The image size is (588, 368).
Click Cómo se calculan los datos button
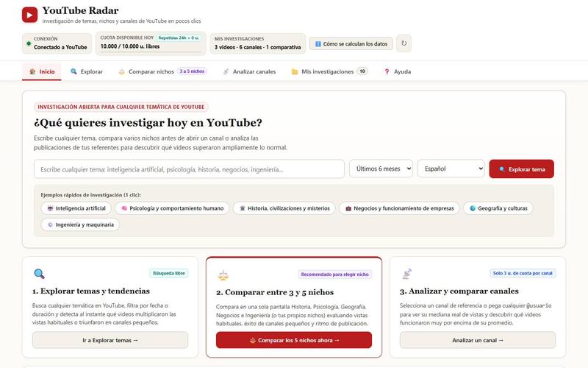[351, 43]
